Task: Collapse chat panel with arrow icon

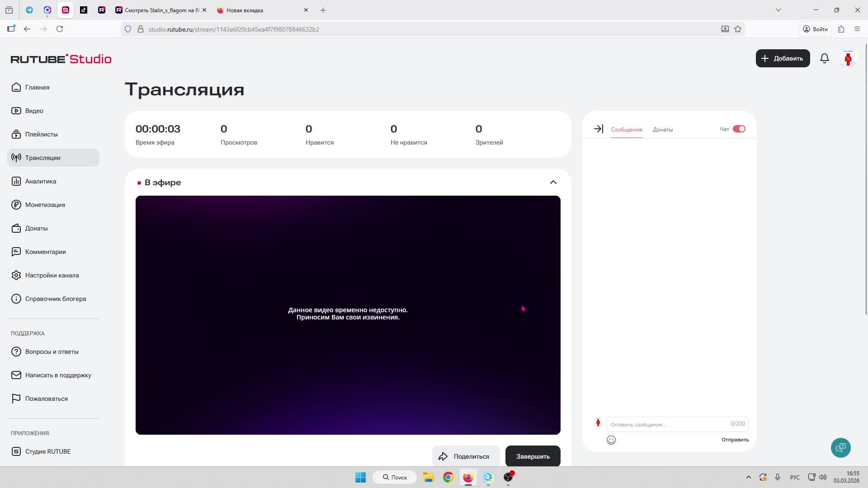Action: click(x=598, y=129)
